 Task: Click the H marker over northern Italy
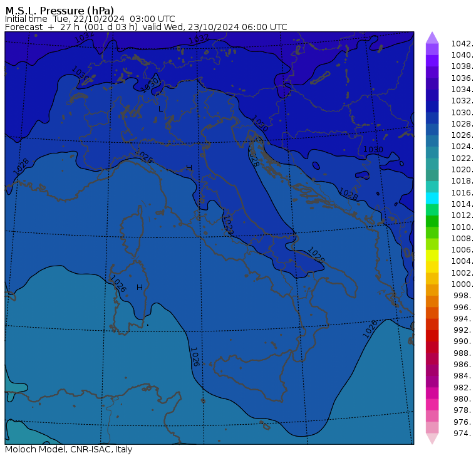(189, 167)
